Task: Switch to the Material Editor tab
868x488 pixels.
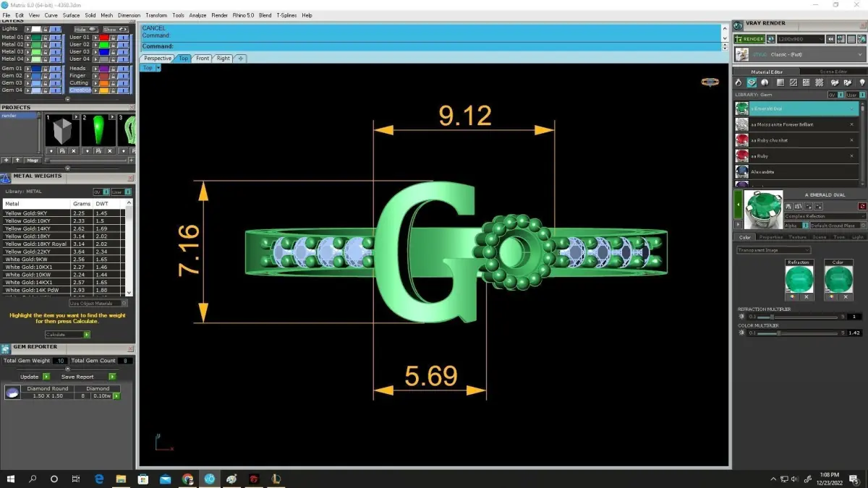Action: tap(767, 72)
